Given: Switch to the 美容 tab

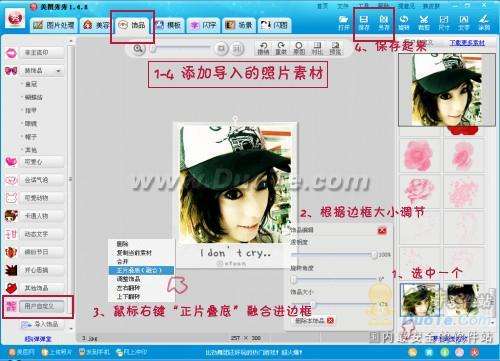Looking at the screenshot, I should (x=97, y=25).
